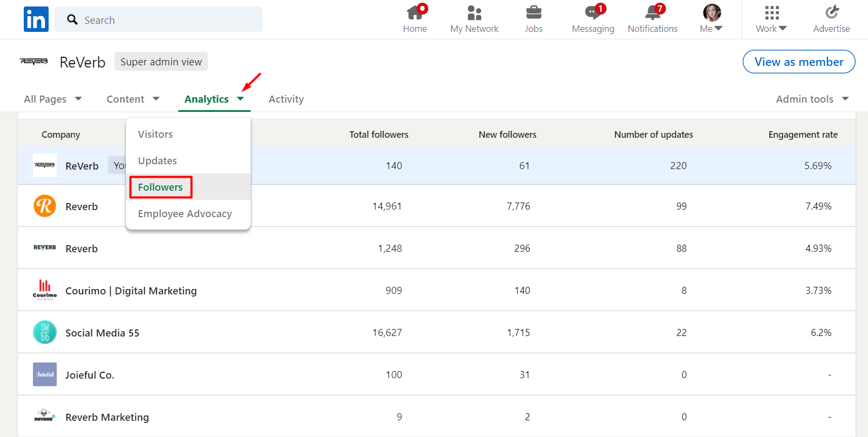Click the 1,248 total followers value
This screenshot has width=868, height=437.
(390, 248)
